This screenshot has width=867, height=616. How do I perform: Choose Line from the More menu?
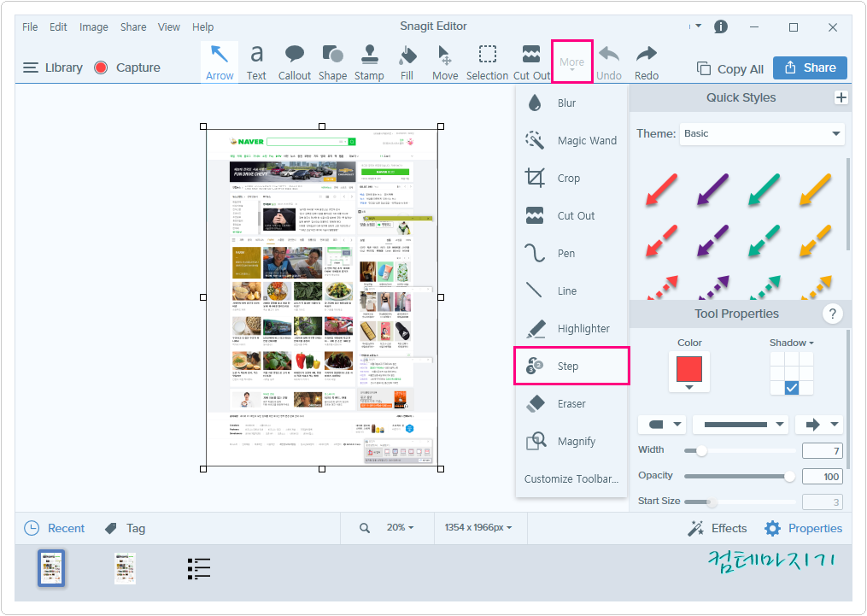point(571,290)
